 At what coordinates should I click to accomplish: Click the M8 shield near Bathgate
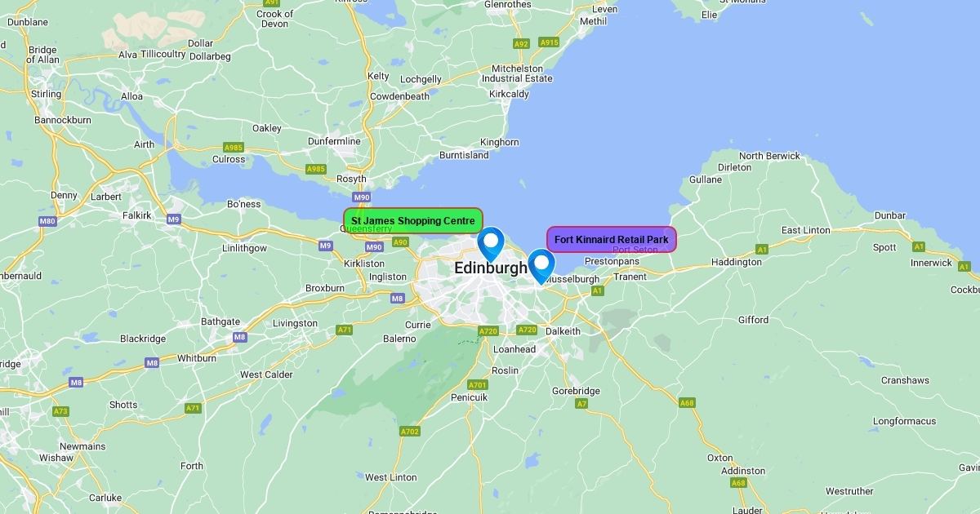[239, 337]
